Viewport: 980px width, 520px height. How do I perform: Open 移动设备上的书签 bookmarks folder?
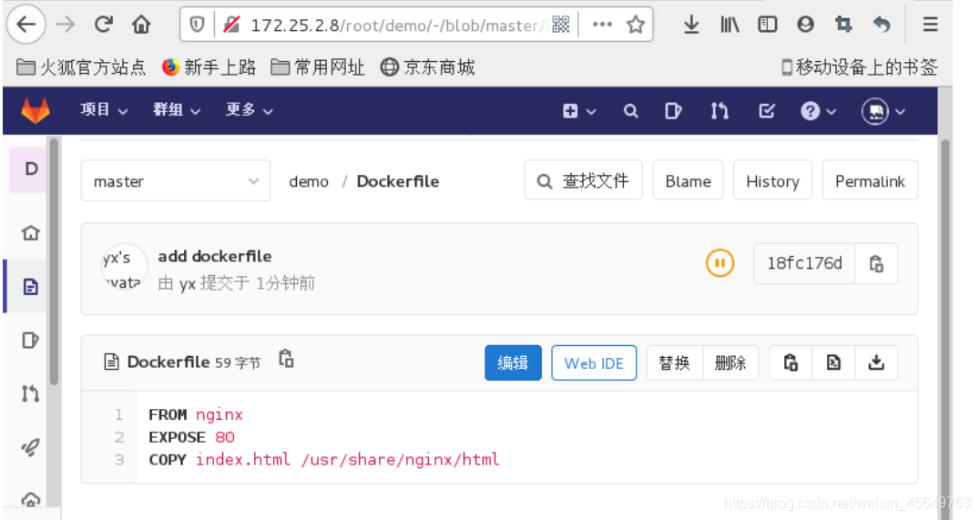(x=860, y=66)
